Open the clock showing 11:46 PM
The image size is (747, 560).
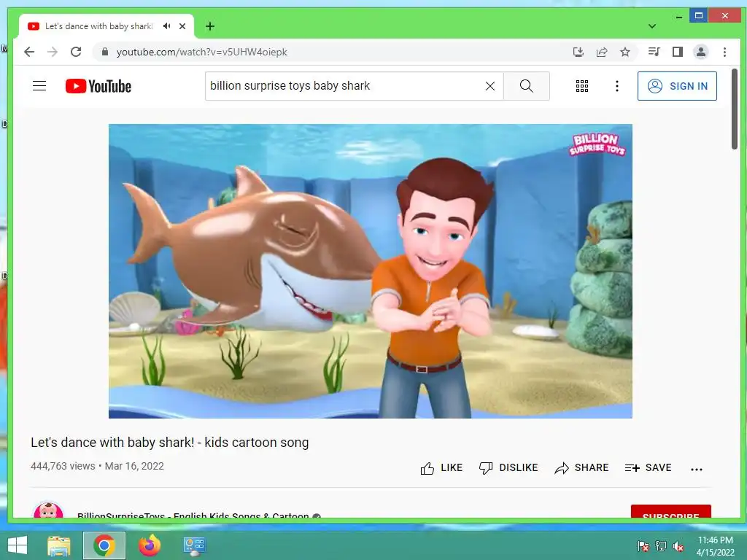click(x=715, y=546)
